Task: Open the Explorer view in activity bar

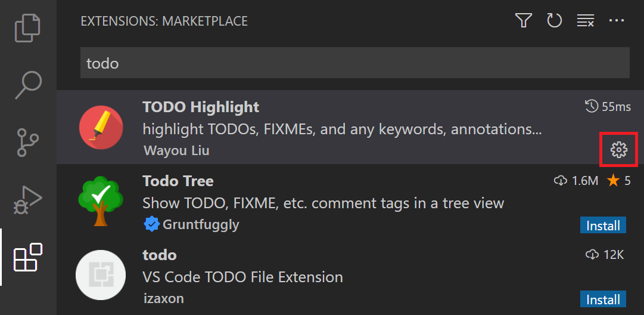Action: pyautogui.click(x=28, y=28)
